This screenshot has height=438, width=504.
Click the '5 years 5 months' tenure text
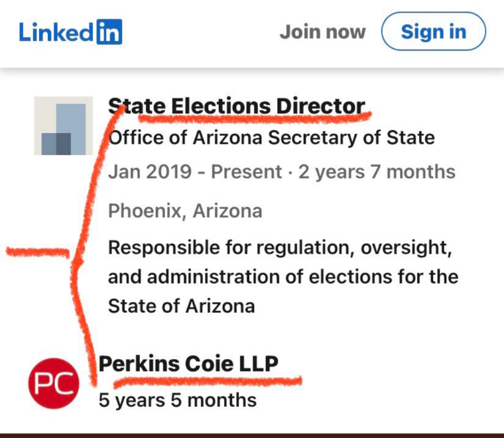178,400
